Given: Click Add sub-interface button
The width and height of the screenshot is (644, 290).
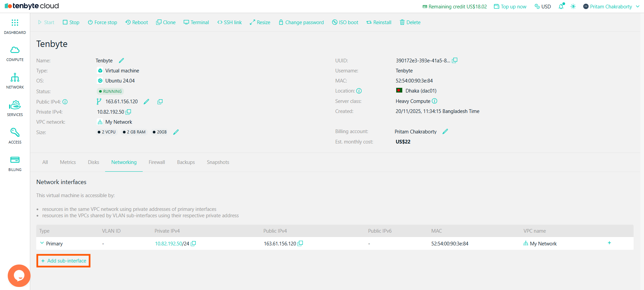Looking at the screenshot, I should click(63, 260).
